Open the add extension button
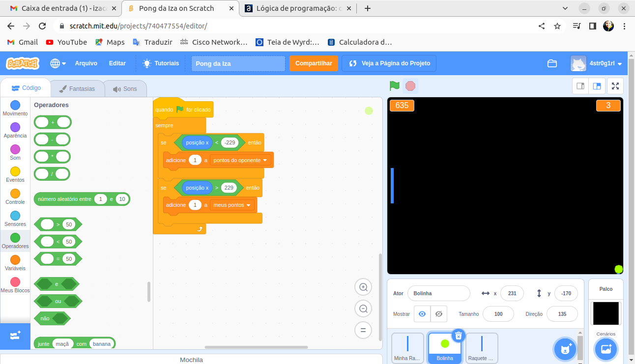 15,335
